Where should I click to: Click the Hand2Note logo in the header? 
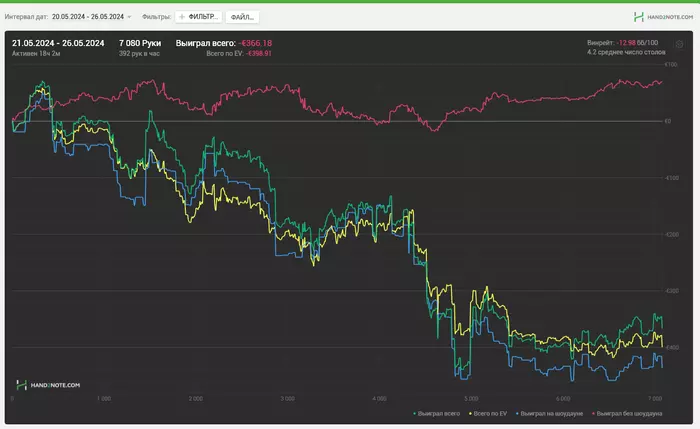coord(661,17)
